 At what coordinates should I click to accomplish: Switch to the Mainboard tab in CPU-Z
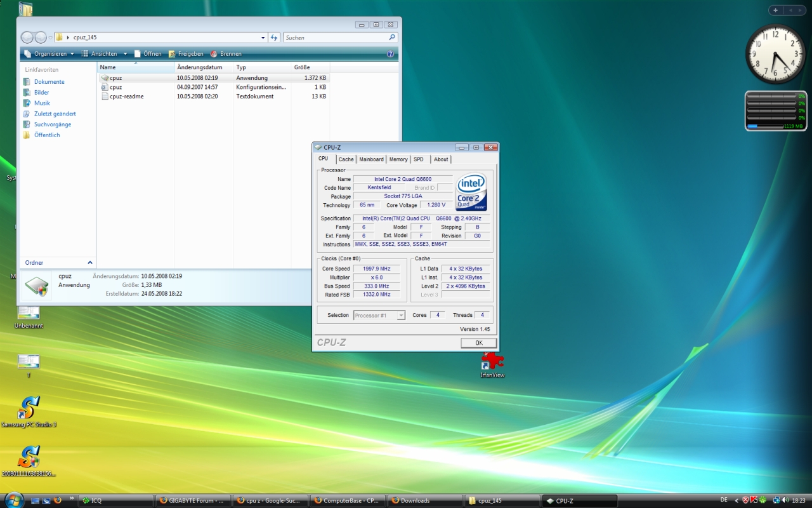pos(371,159)
